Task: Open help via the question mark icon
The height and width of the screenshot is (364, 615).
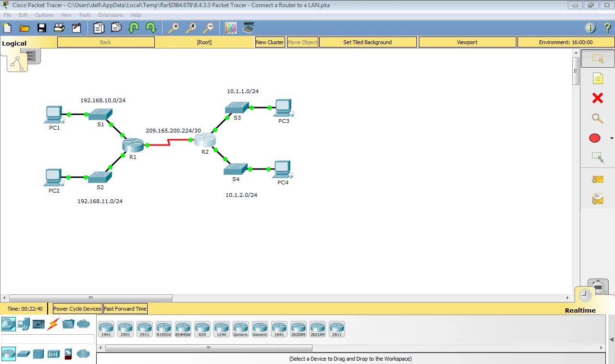Action: [607, 28]
